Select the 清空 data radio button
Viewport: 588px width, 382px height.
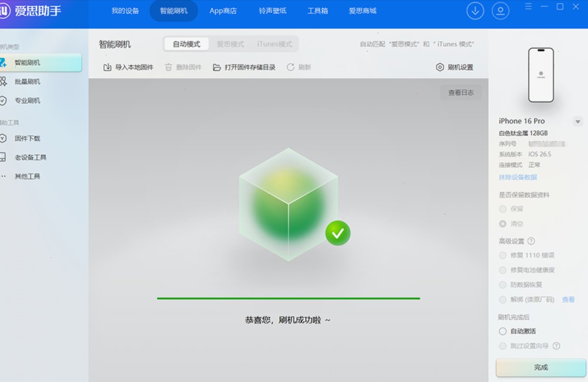pos(502,224)
